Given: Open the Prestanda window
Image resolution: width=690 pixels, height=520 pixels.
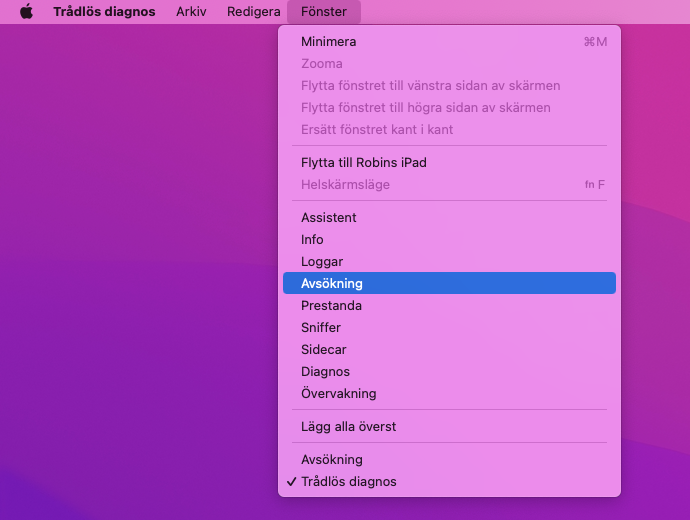Looking at the screenshot, I should (331, 306).
